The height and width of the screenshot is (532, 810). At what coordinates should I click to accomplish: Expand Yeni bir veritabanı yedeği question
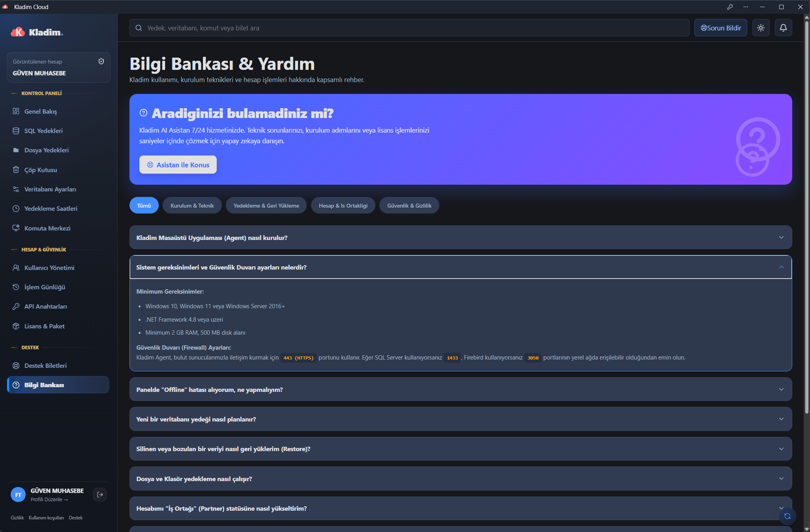[461, 419]
